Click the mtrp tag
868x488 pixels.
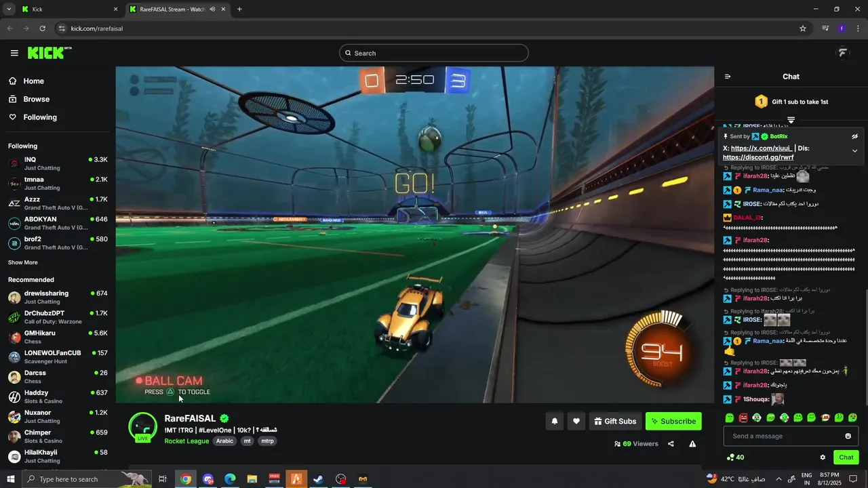coord(267,441)
